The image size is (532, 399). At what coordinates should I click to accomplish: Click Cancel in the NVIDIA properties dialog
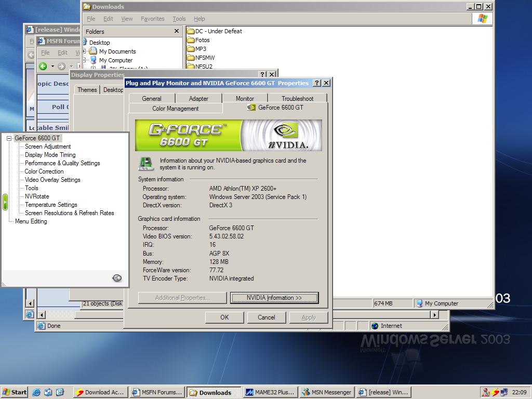(267, 317)
